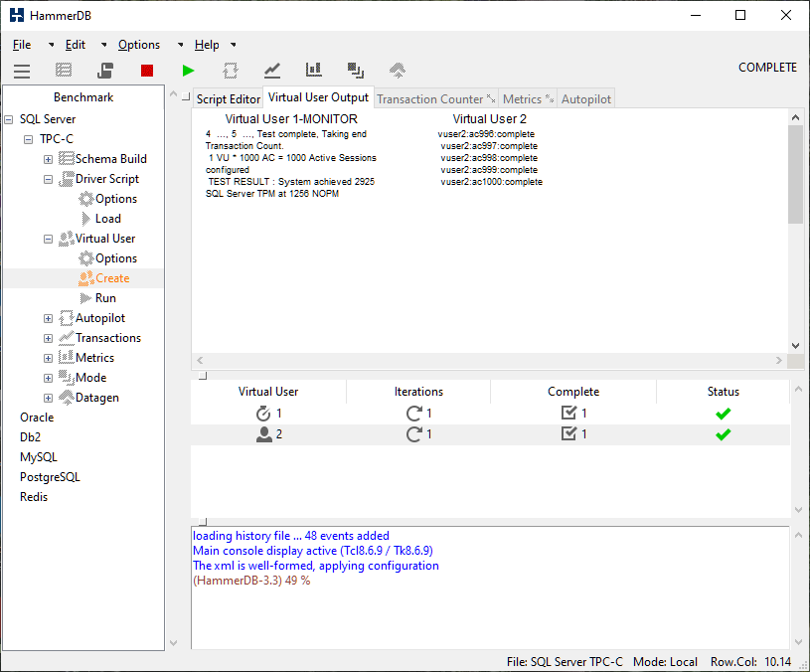Screen dimensions: 810x672
Task: Select Driver Script Options gear item
Action: point(108,199)
